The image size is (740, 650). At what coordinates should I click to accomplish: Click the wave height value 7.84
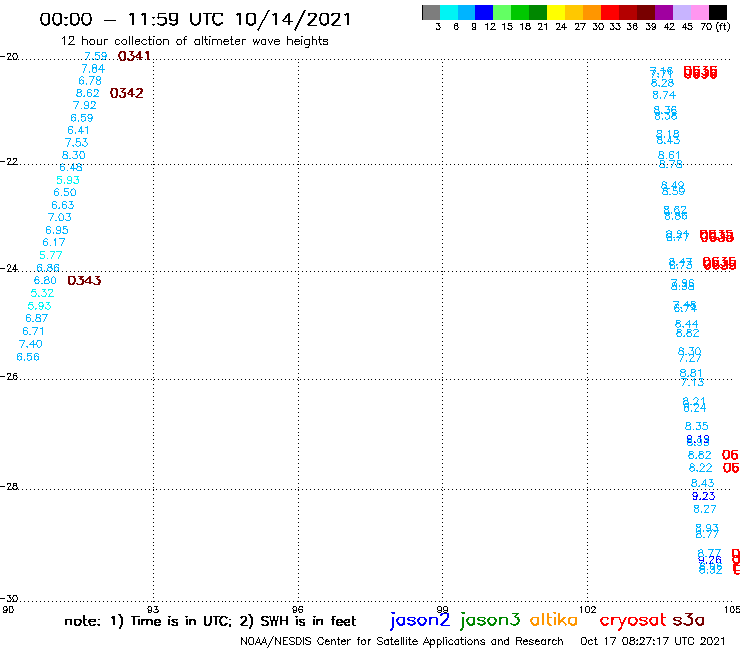tap(93, 69)
